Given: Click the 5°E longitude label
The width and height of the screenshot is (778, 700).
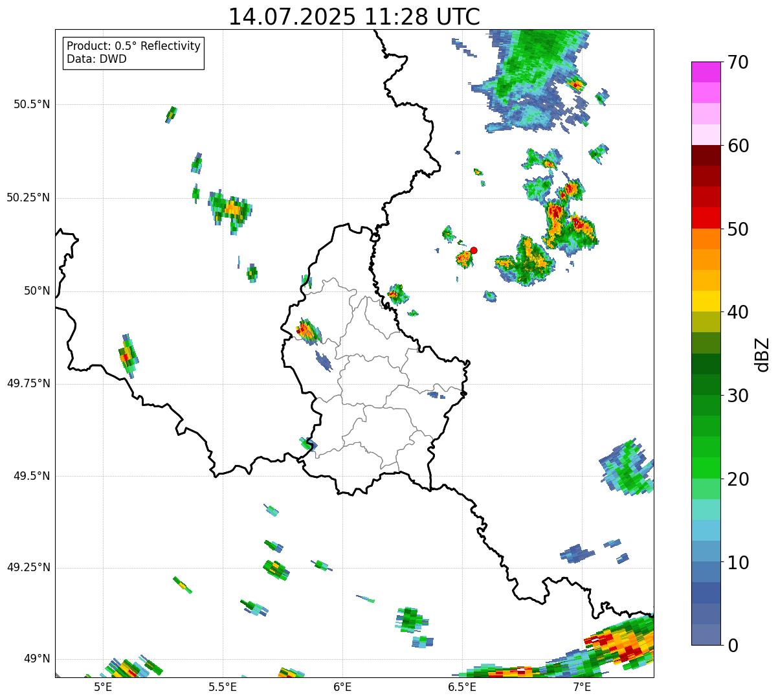Looking at the screenshot, I should point(102,686).
